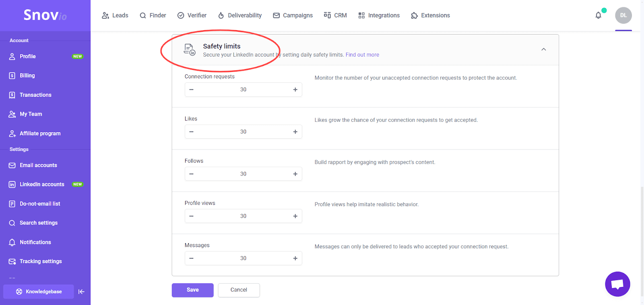Click the Snov.io logo
This screenshot has width=644, height=305.
(x=45, y=15)
